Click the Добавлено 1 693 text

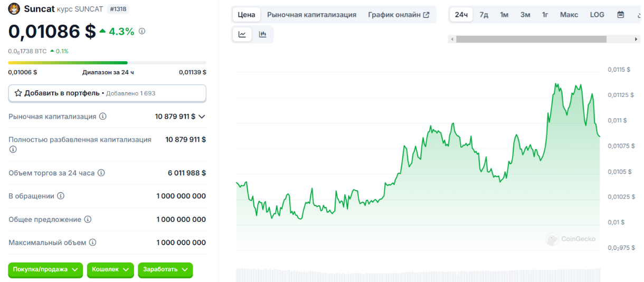click(x=131, y=93)
